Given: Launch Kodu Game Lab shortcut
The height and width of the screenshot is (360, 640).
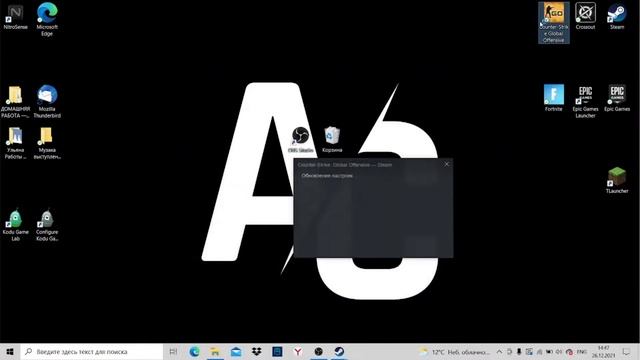Looking at the screenshot, I should pyautogui.click(x=15, y=225).
